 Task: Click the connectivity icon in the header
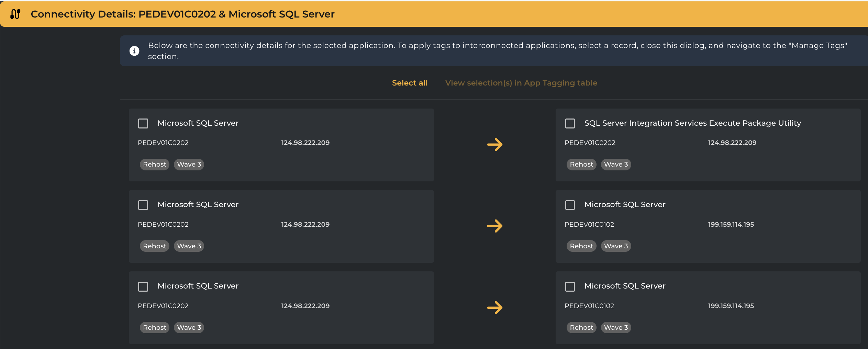coord(15,14)
